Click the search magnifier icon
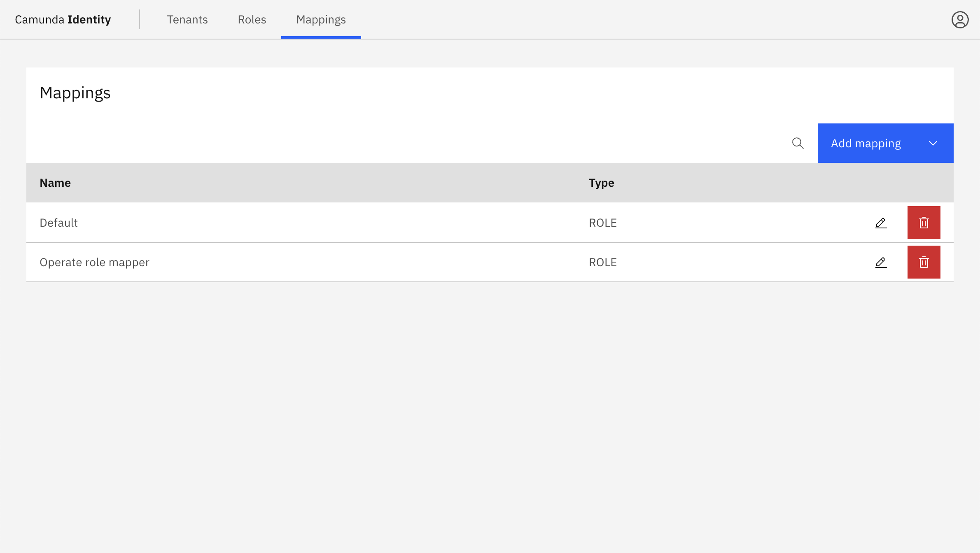This screenshot has height=553, width=980. point(798,143)
